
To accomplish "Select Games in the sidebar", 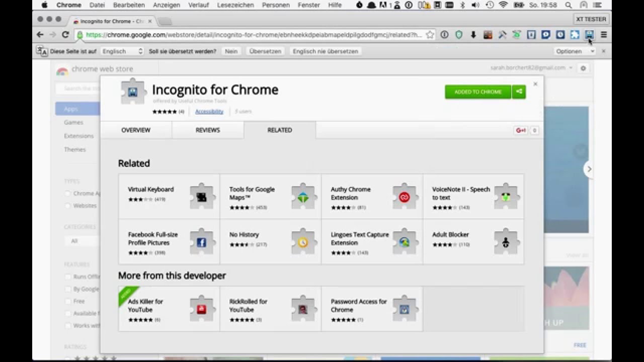I will tap(73, 122).
